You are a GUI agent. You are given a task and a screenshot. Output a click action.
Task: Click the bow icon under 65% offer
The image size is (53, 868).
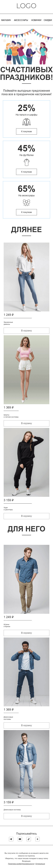[x=26, y=202]
